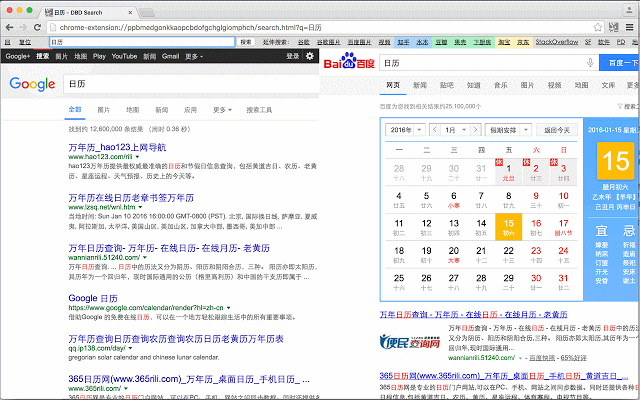640x400 pixels.
Task: Click 复位 in the extension toolbar
Action: [25, 42]
